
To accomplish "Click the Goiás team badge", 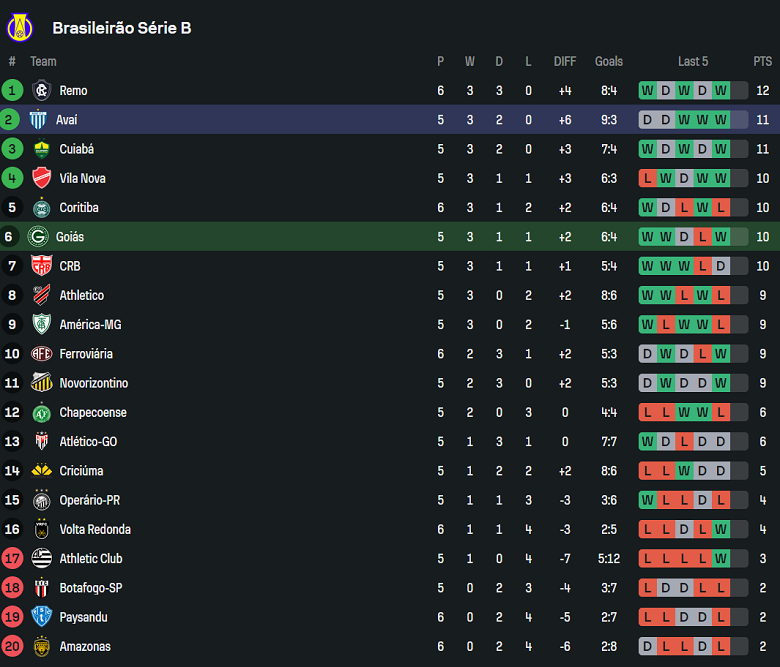I will tap(38, 237).
